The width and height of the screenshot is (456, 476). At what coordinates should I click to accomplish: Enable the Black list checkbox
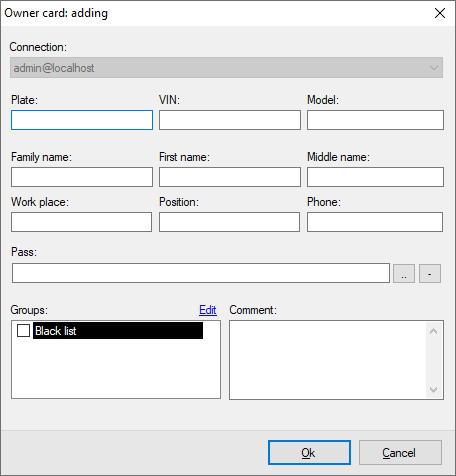pyautogui.click(x=23, y=331)
